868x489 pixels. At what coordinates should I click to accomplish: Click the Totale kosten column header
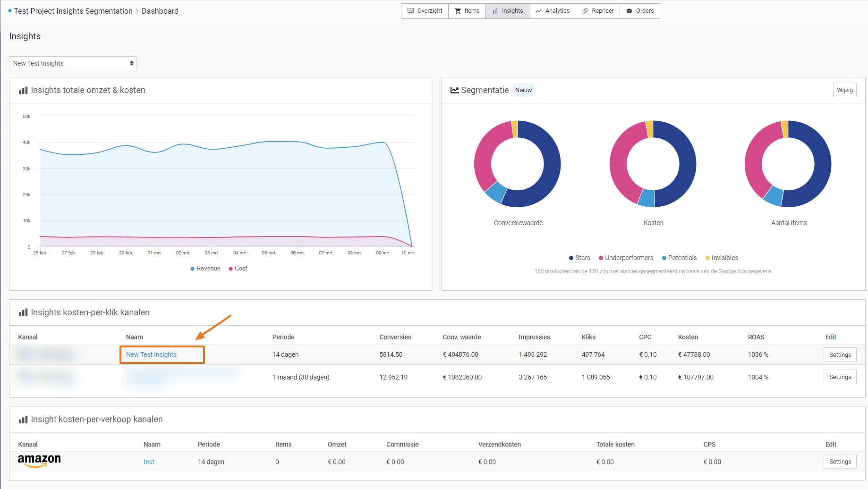(x=615, y=444)
